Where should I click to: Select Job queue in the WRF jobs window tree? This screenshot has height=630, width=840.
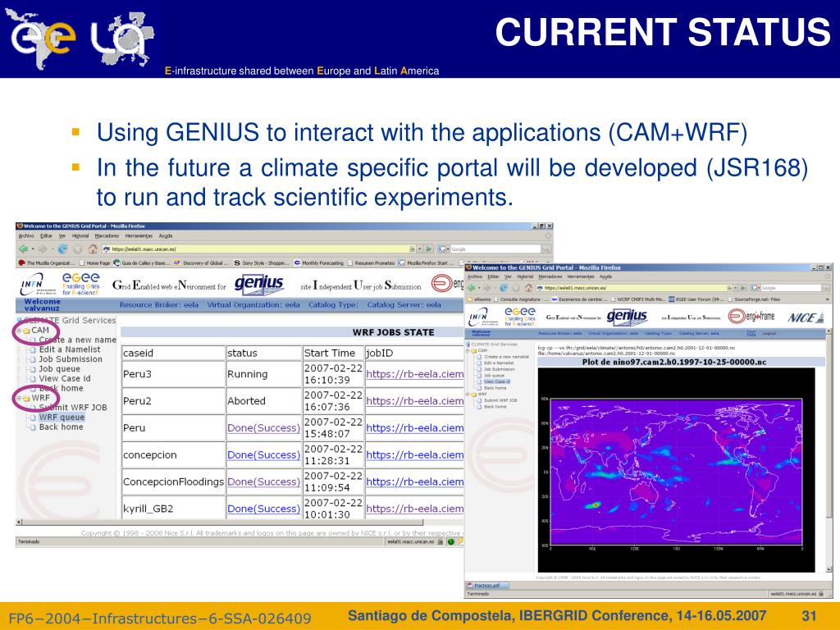pos(59,368)
